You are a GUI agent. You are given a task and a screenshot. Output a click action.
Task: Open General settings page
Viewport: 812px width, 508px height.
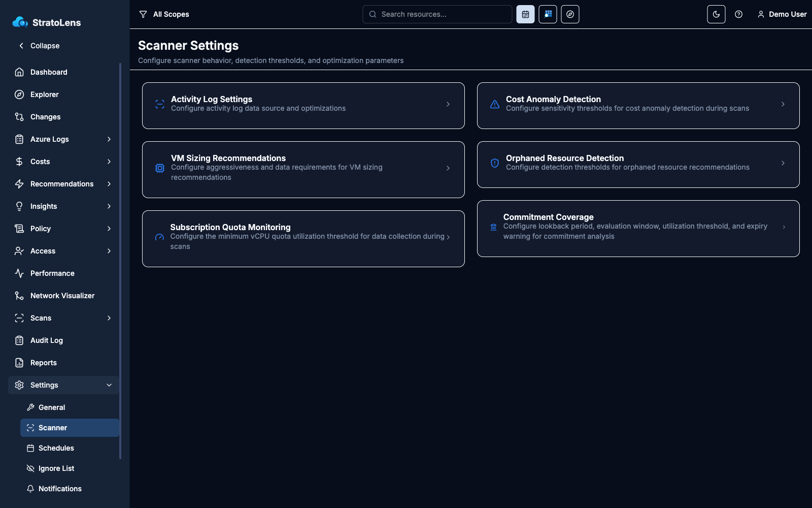[70, 407]
